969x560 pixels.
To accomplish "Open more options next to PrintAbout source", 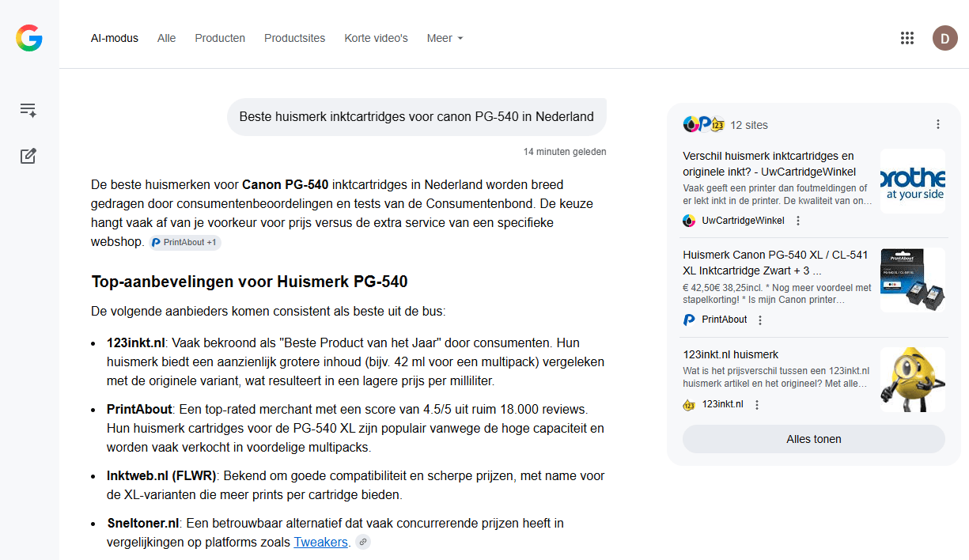I will pos(760,320).
